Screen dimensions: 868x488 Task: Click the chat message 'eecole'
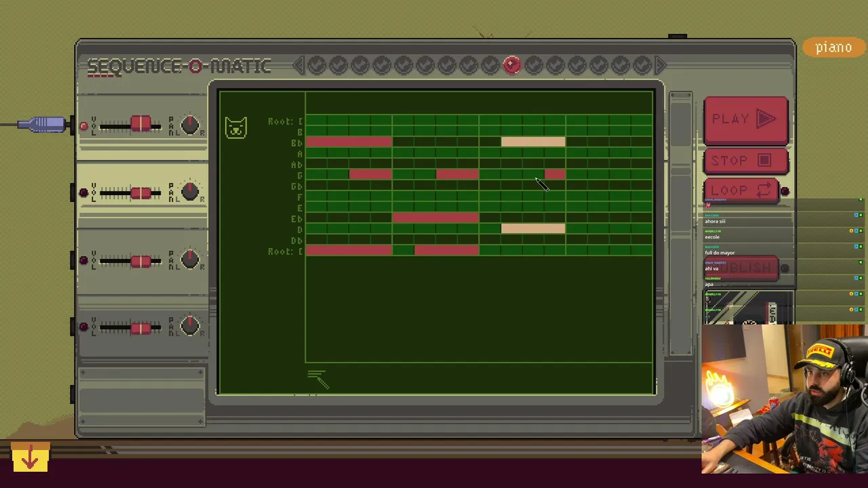click(712, 237)
